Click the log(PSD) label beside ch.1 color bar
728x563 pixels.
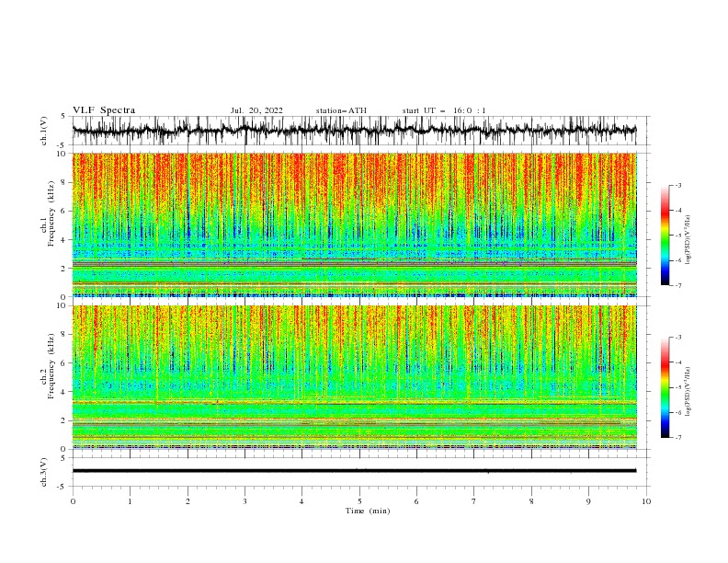pyautogui.click(x=688, y=240)
